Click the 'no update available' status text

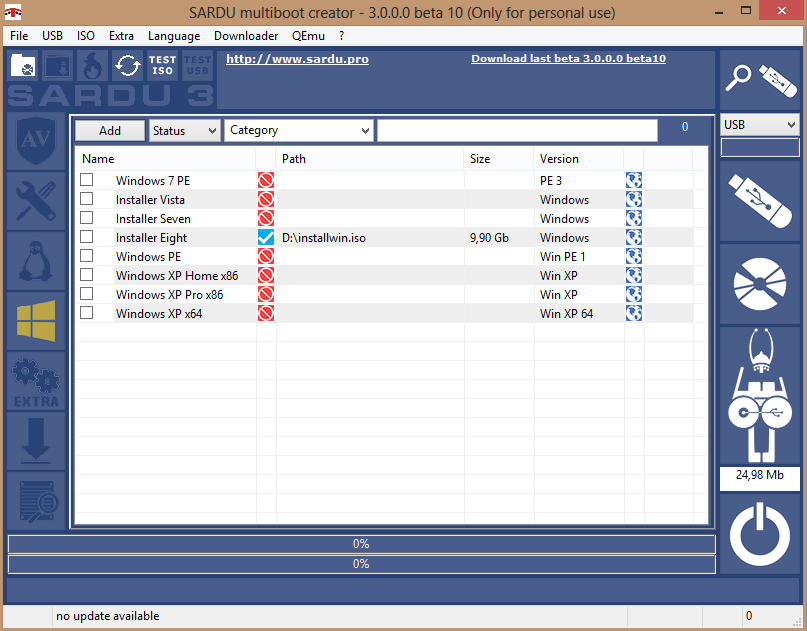[108, 616]
